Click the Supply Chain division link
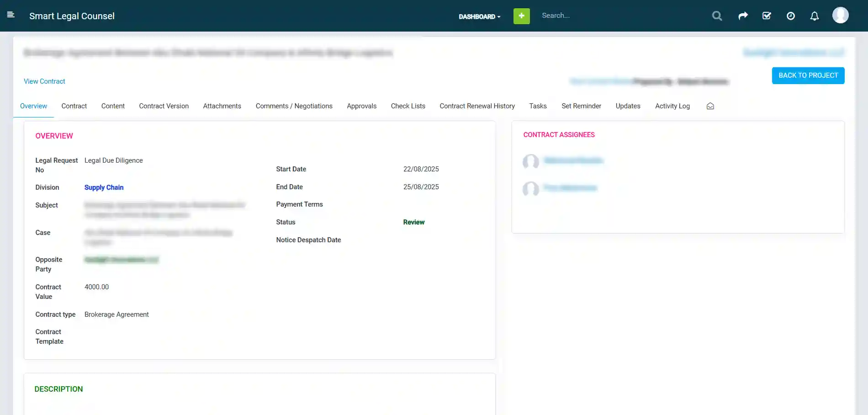868x415 pixels. 104,187
